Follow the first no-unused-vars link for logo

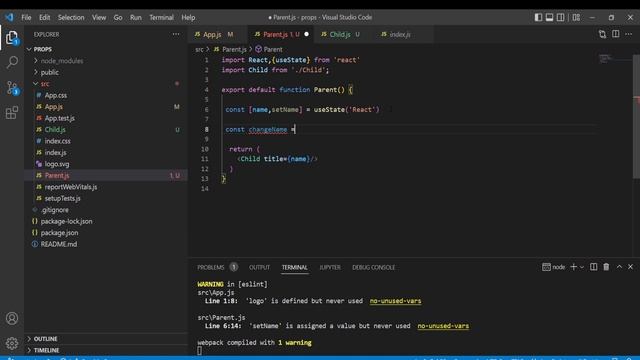coord(395,301)
